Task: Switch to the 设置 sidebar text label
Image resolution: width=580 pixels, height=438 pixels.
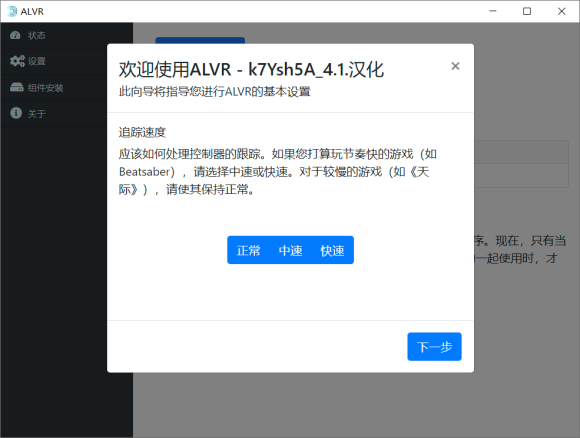Action: click(x=37, y=61)
